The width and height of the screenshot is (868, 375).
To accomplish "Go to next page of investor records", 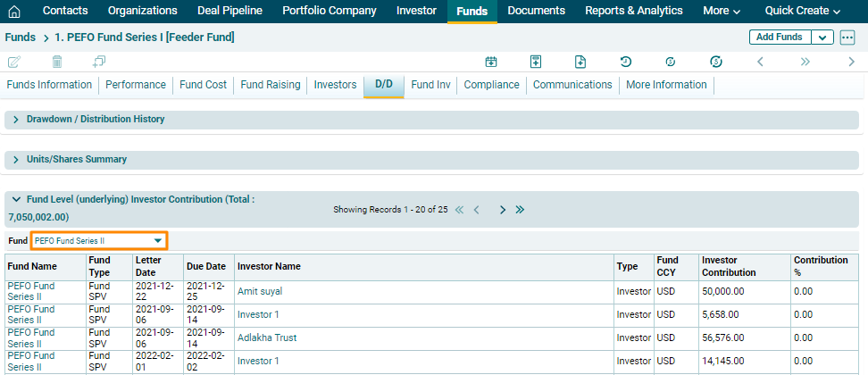I will [503, 210].
